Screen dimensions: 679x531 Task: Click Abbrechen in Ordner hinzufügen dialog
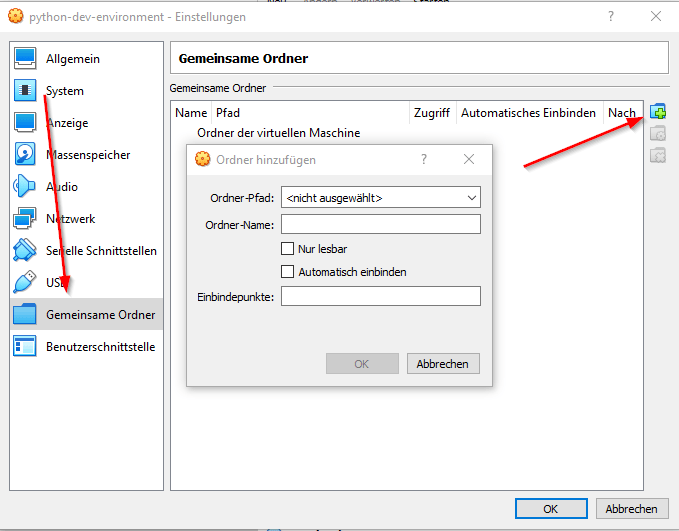coord(443,363)
